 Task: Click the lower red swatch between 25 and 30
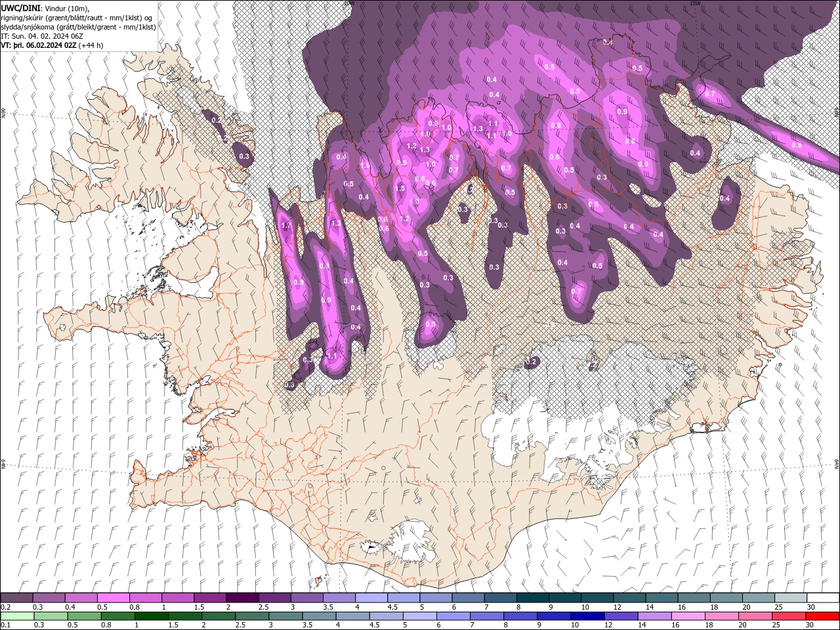pyautogui.click(x=788, y=616)
